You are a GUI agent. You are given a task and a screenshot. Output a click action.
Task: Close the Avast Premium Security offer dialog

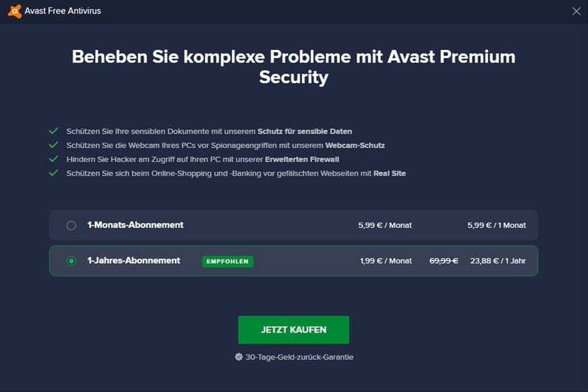tap(576, 11)
